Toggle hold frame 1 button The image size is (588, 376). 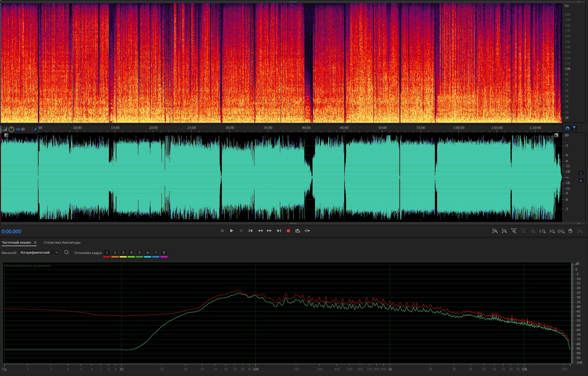[107, 252]
